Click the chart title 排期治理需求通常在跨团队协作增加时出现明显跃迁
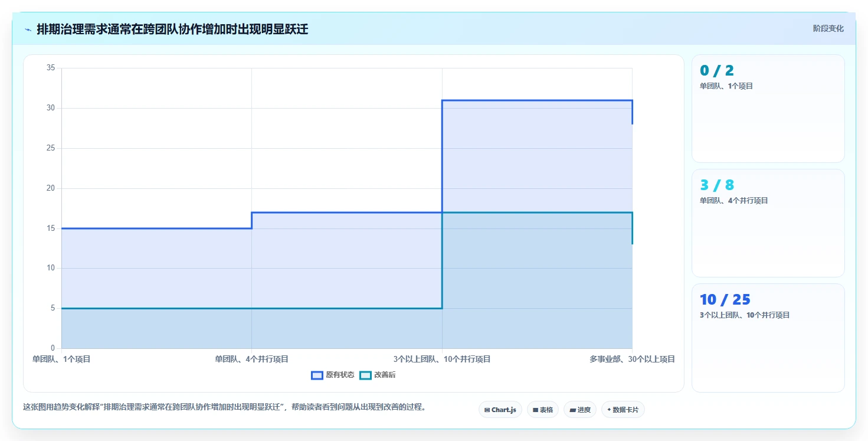Screen dimensions: 868x441 tap(172, 29)
